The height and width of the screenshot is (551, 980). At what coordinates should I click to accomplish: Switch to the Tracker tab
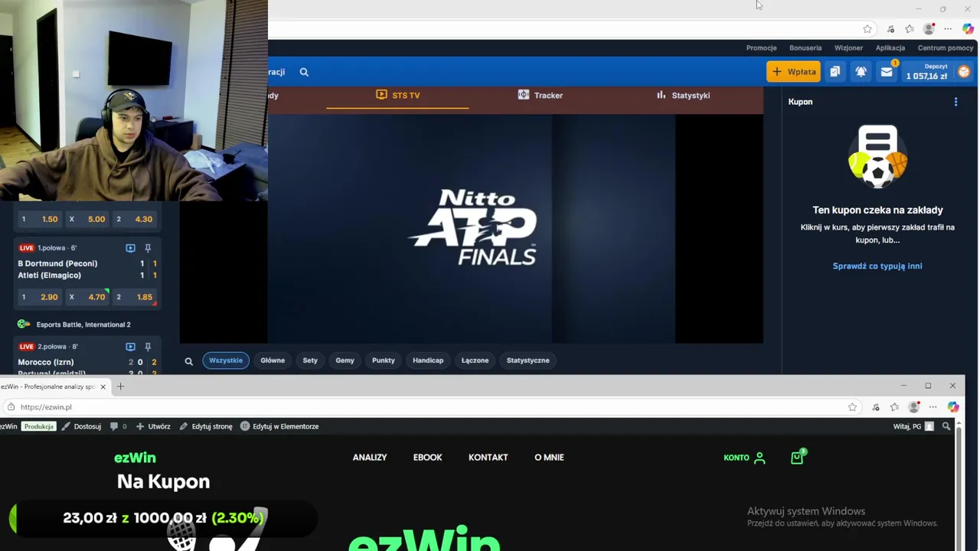pyautogui.click(x=541, y=96)
